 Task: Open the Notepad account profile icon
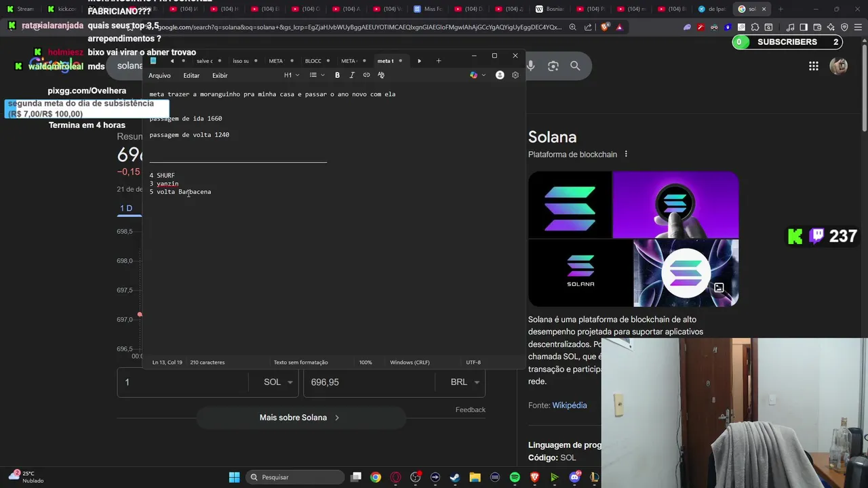pos(500,75)
